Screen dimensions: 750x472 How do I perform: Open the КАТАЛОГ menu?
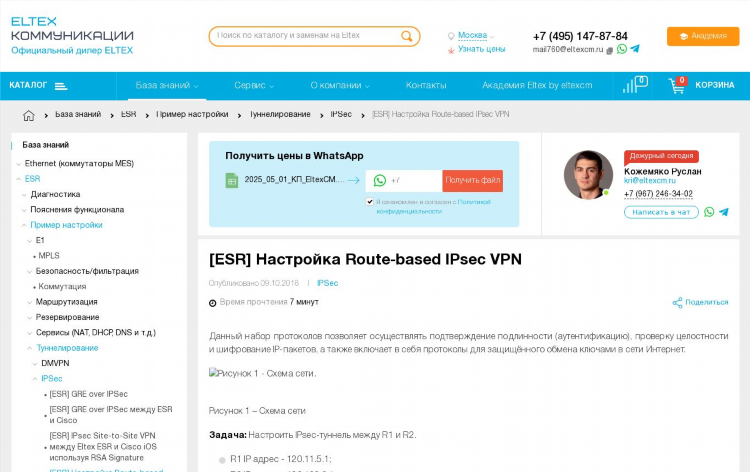point(38,86)
